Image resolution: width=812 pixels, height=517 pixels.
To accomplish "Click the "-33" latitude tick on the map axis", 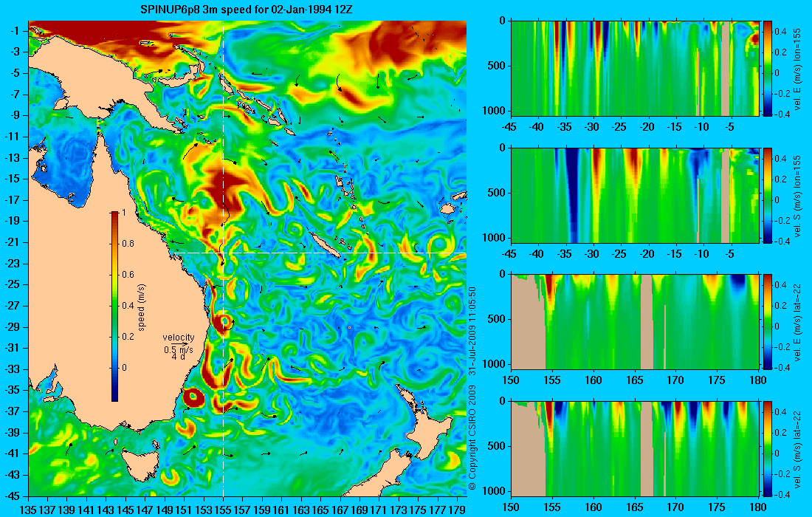I will point(13,369).
